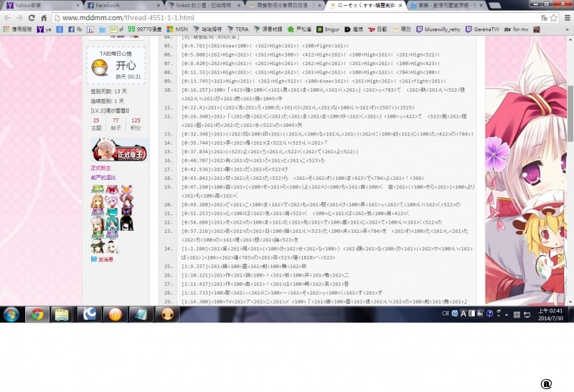Image resolution: width=574 pixels, height=392 pixels.
Task: Open the TERA bookmark
Action: tap(237, 29)
